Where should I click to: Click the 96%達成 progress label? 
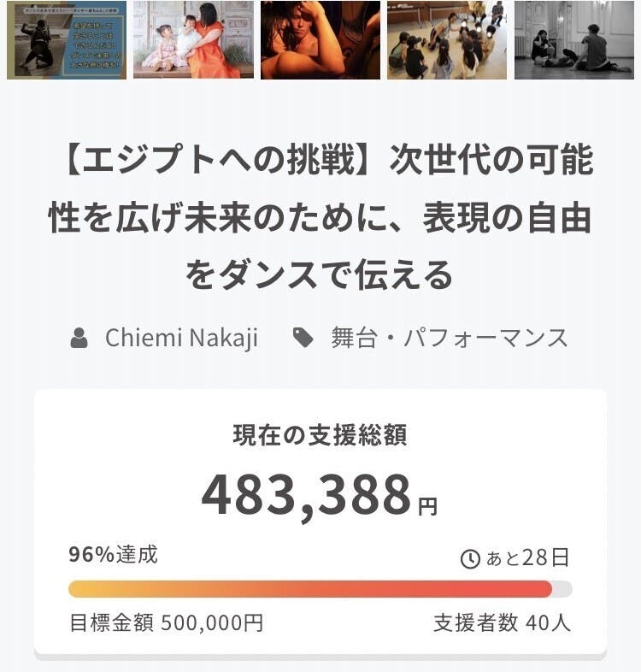click(x=113, y=555)
